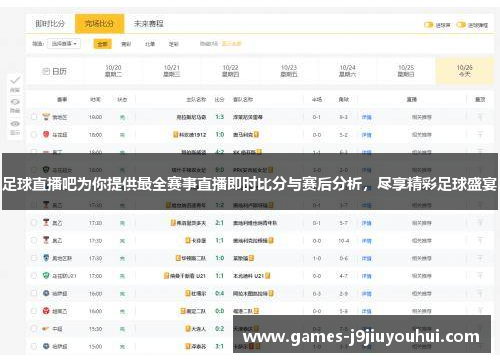Click the 全部 filter button

[x=102, y=44]
